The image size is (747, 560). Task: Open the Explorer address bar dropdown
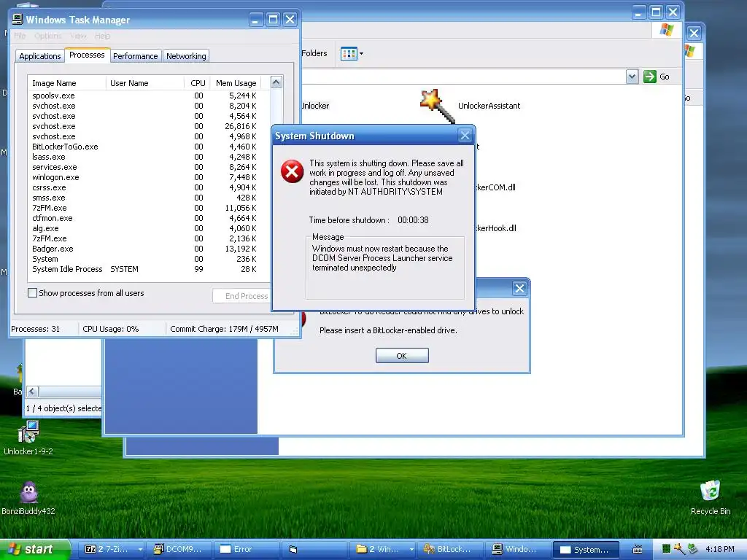[x=632, y=77]
